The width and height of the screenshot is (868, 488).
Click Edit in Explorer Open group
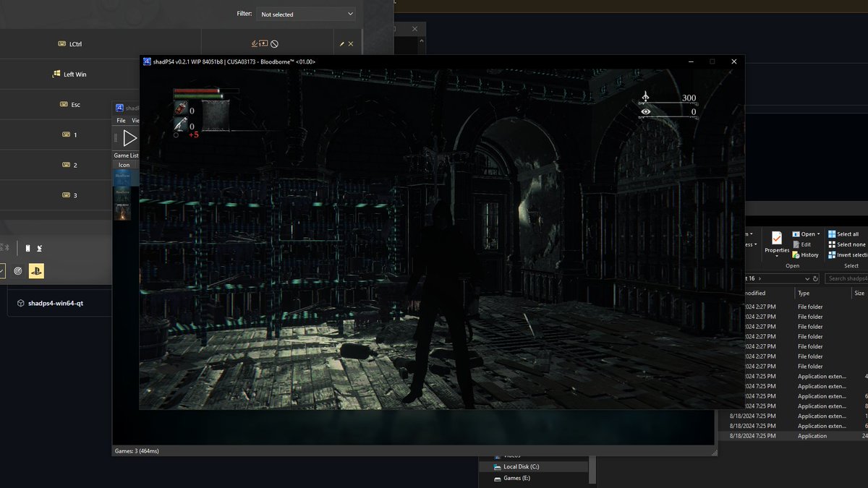tap(801, 244)
